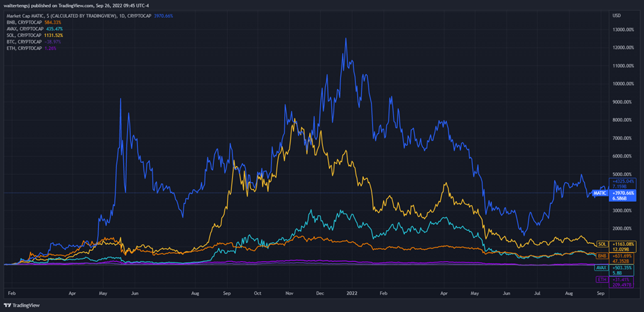Click the USD currency label on the price axis
The image size is (644, 312).
(x=616, y=16)
